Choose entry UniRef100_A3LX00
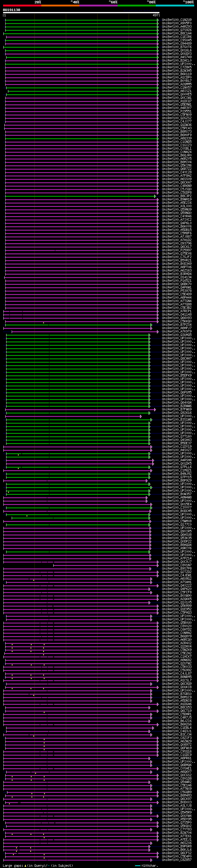 pyautogui.click(x=177, y=206)
